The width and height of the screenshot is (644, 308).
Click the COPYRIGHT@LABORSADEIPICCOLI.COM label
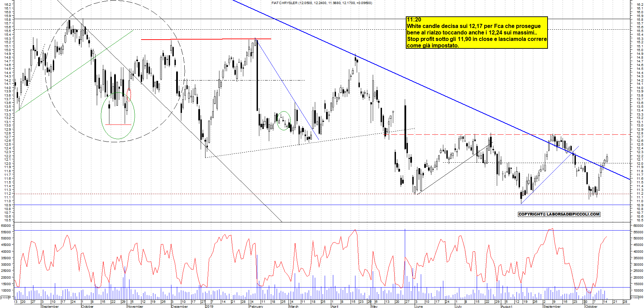[x=559, y=214]
